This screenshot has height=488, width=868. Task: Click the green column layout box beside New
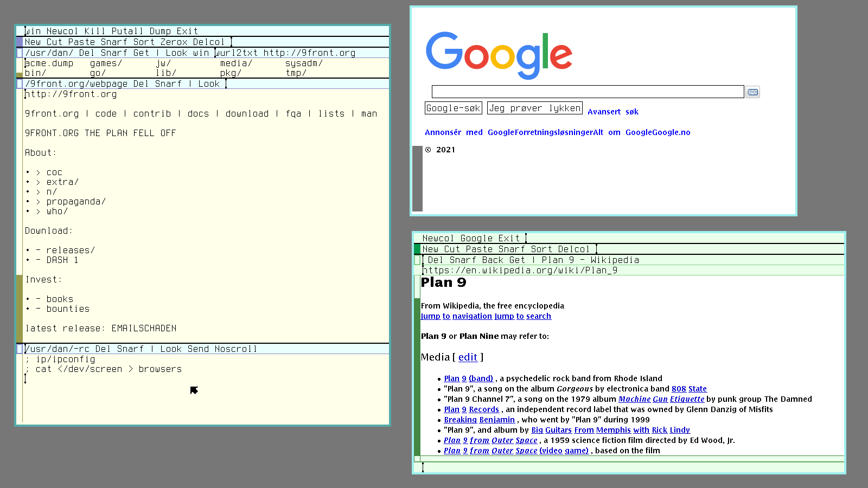click(417, 249)
